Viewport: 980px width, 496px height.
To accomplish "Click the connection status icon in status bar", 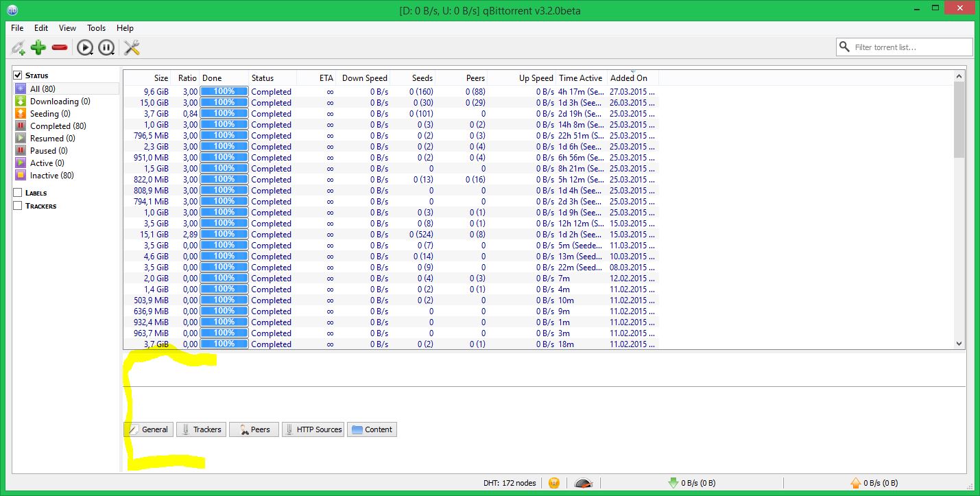I will coord(554,483).
